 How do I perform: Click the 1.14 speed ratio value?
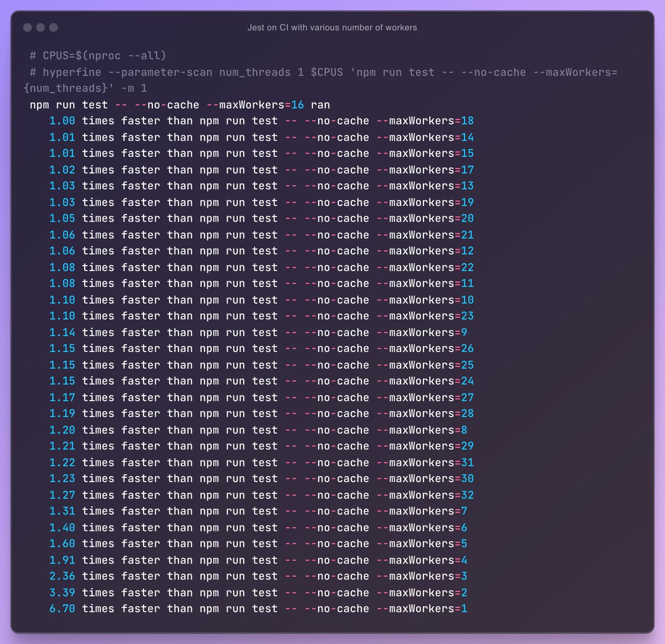[62, 333]
